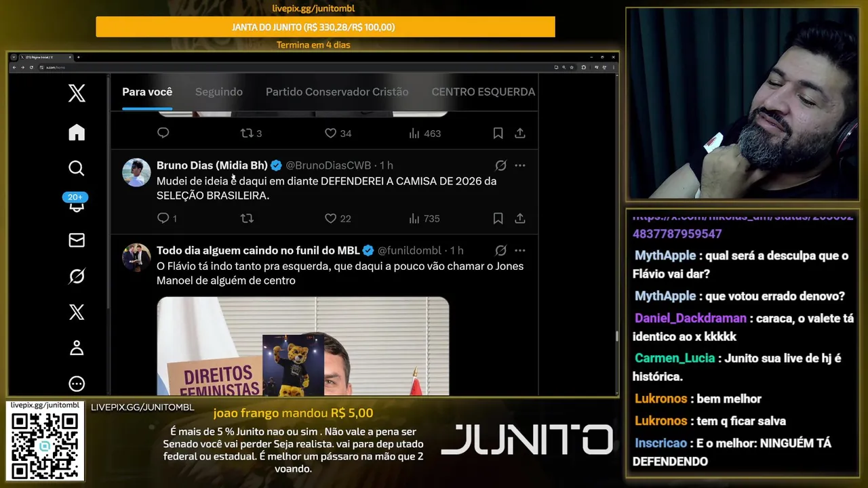Bookmark Bruno Dias post
The image size is (868, 488).
[498, 218]
